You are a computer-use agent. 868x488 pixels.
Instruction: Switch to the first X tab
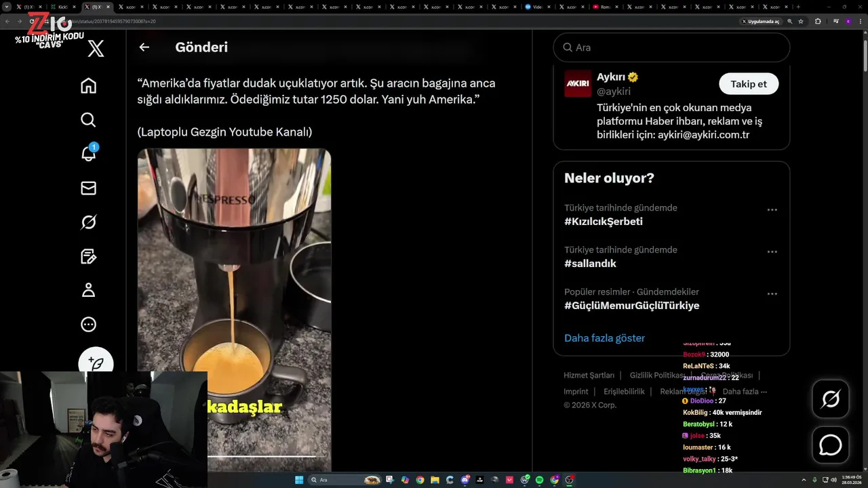click(x=31, y=7)
